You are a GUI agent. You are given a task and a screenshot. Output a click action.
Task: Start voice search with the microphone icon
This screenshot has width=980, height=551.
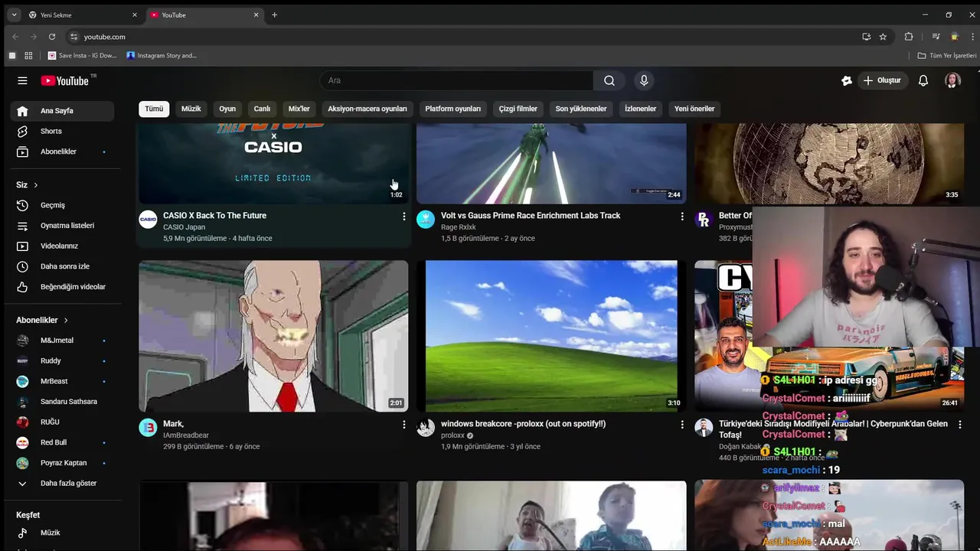tap(644, 80)
